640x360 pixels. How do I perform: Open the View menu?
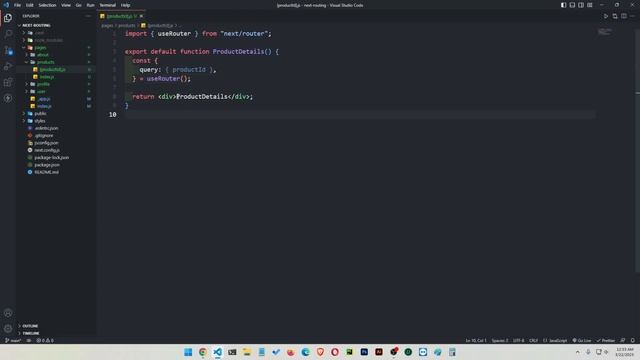tap(66, 5)
